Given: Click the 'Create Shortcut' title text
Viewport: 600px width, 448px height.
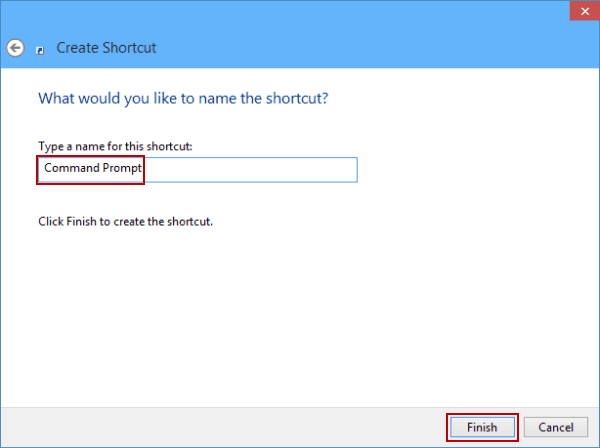Looking at the screenshot, I should point(106,48).
